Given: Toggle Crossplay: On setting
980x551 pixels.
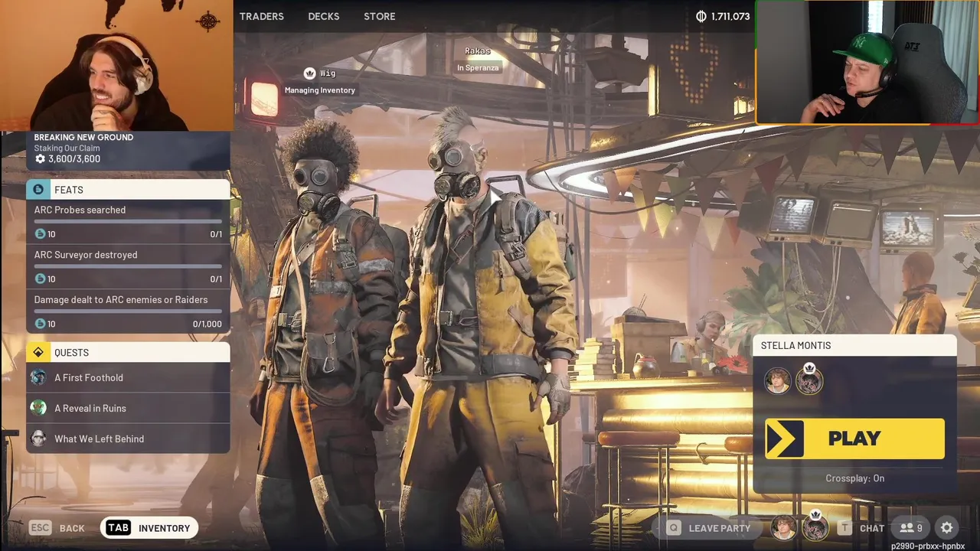Looking at the screenshot, I should point(854,478).
